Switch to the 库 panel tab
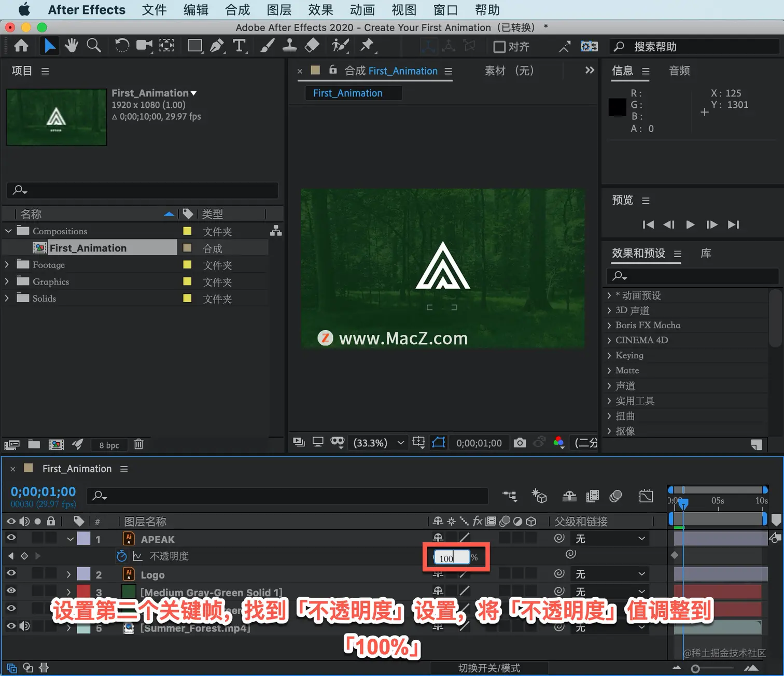Viewport: 784px width, 676px height. tap(706, 253)
